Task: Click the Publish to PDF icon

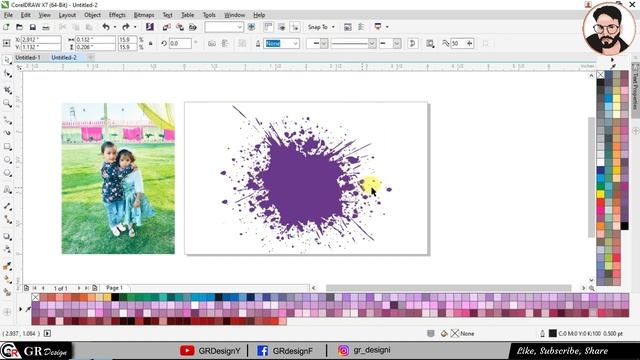Action: (x=193, y=27)
